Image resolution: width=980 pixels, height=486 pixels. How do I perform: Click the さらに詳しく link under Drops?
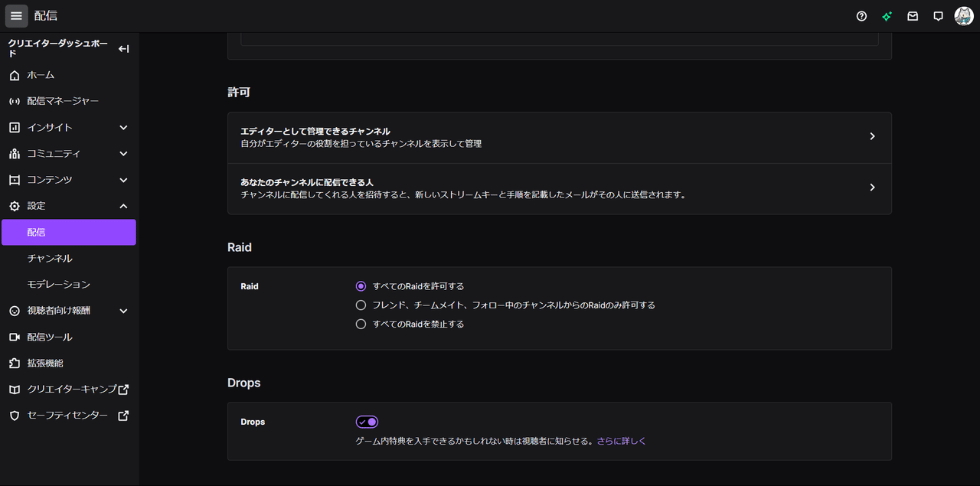tap(622, 441)
